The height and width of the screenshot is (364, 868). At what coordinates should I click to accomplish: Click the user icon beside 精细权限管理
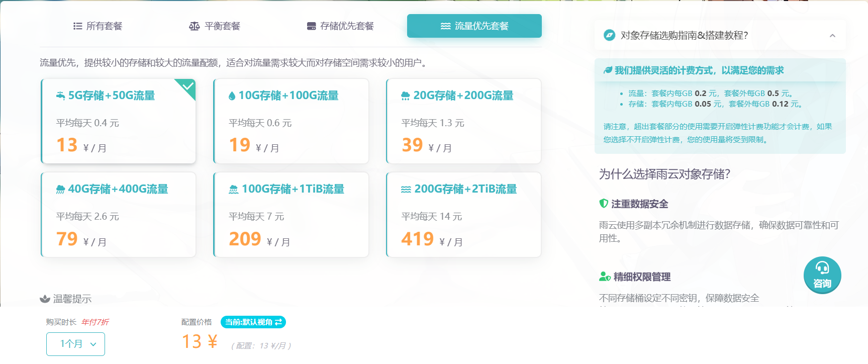point(605,277)
